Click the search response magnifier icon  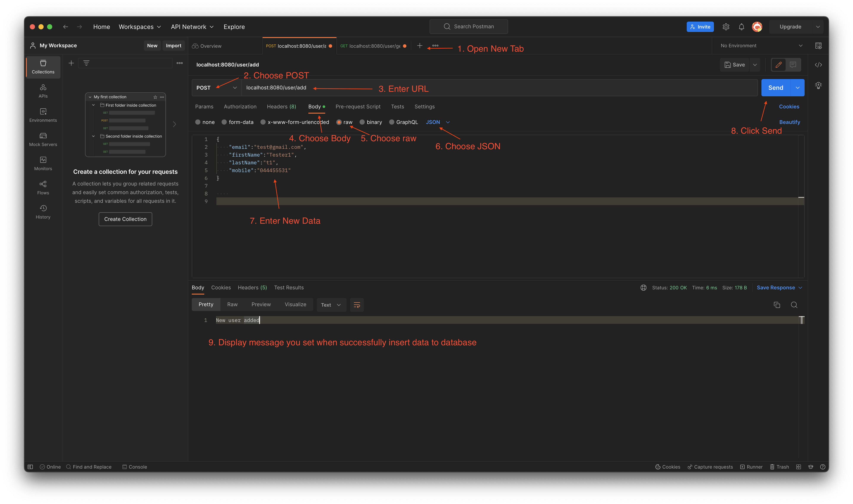[x=794, y=305]
